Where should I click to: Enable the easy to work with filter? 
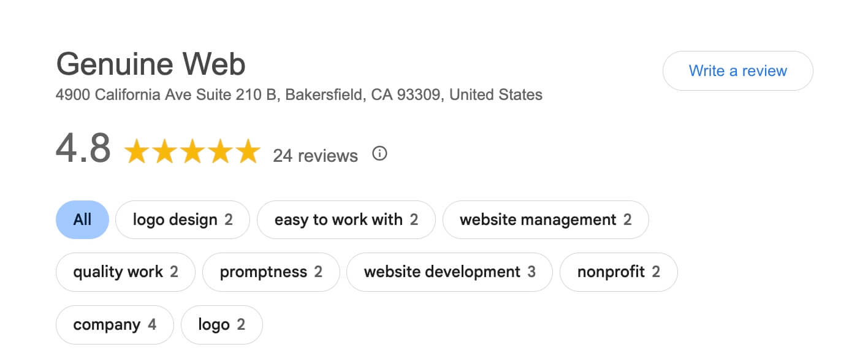pyautogui.click(x=346, y=219)
